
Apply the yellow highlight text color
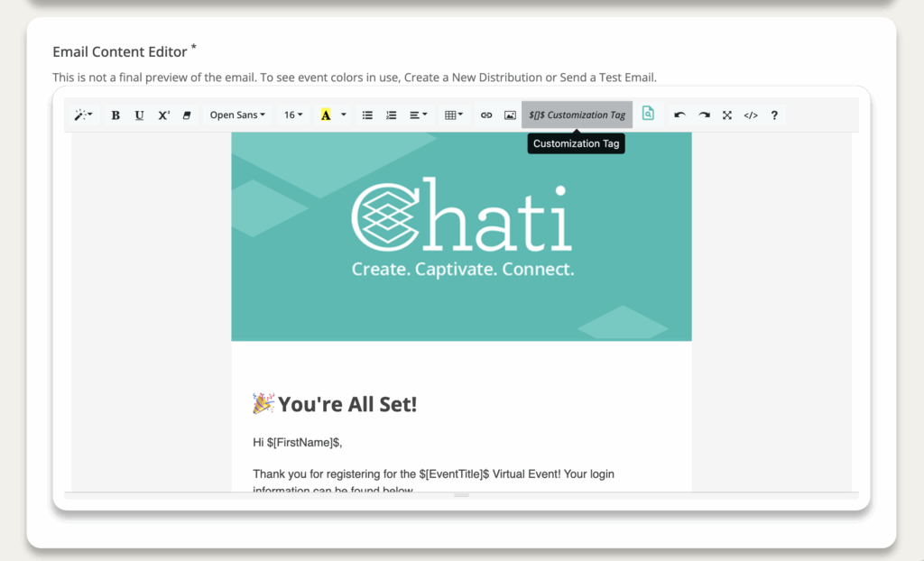(x=326, y=115)
